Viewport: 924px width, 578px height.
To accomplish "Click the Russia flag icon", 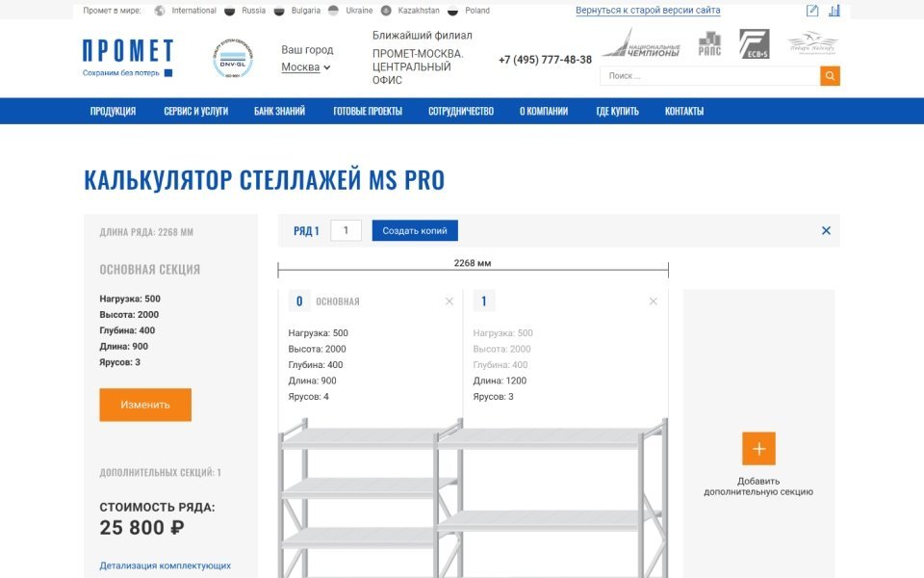I will click(x=230, y=11).
